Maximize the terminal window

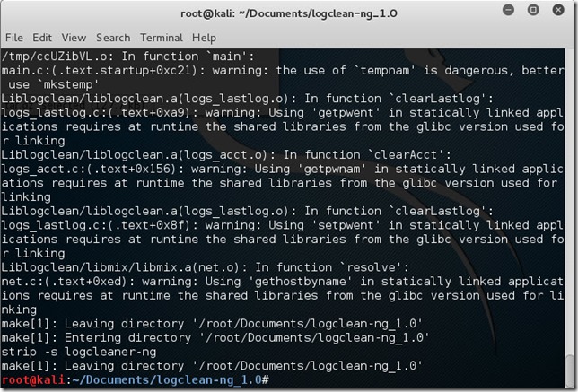click(x=533, y=10)
